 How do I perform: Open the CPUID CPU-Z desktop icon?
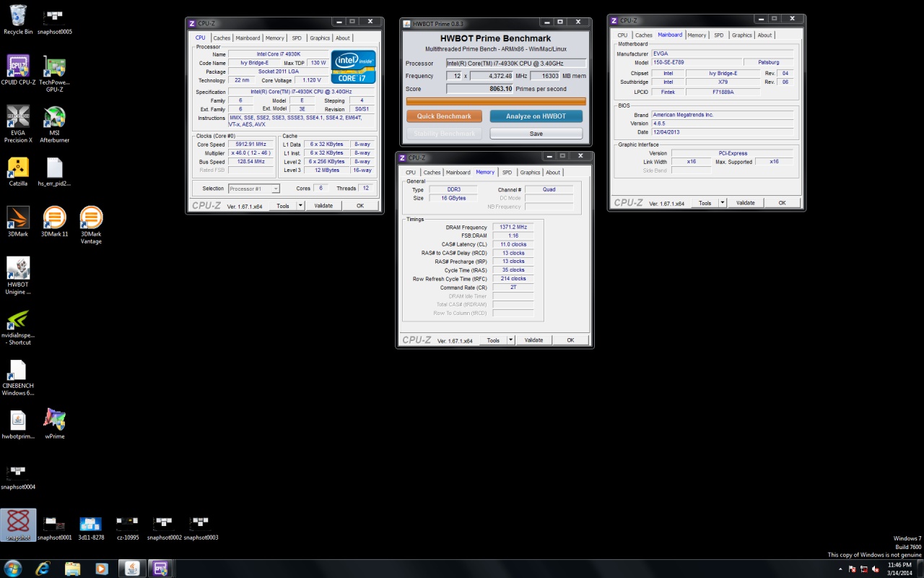click(x=18, y=66)
